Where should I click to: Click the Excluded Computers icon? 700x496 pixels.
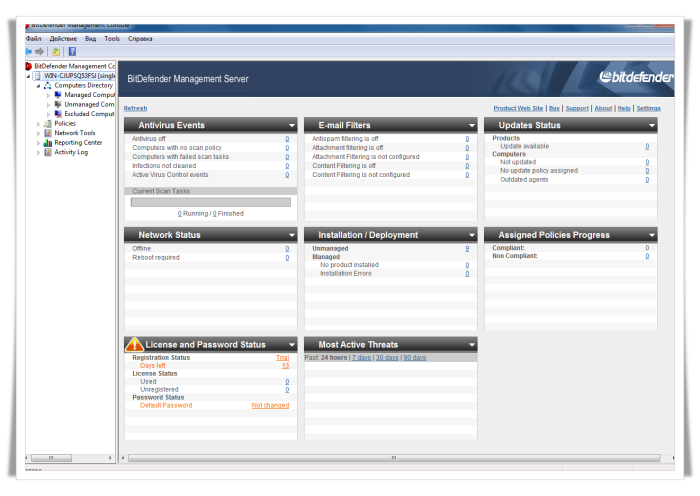58,114
